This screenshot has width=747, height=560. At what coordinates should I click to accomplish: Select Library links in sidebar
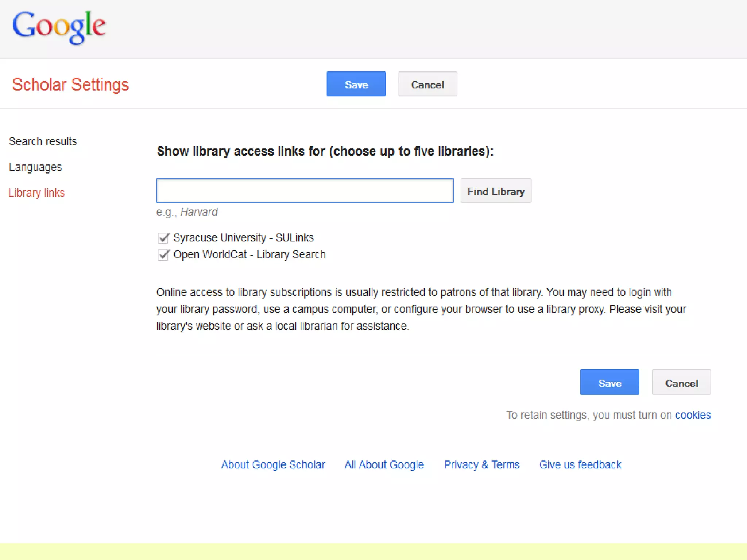coord(36,192)
